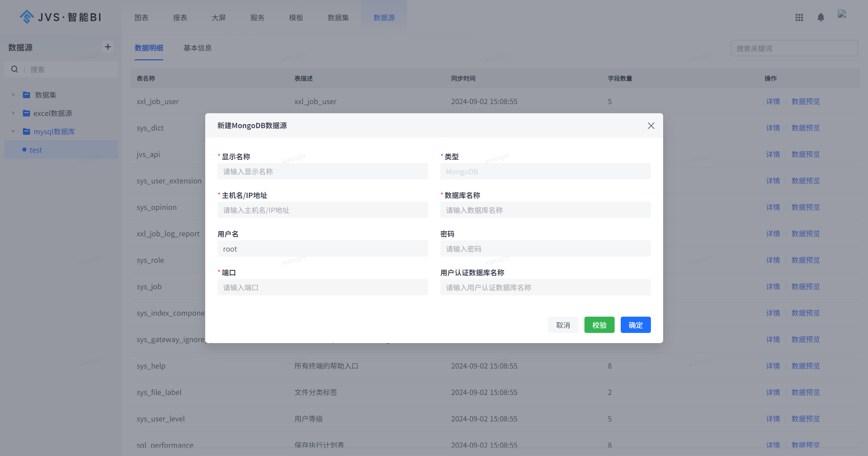This screenshot has width=868, height=456.
Task: Open 数据预览 for the sys_dict row
Action: point(805,128)
